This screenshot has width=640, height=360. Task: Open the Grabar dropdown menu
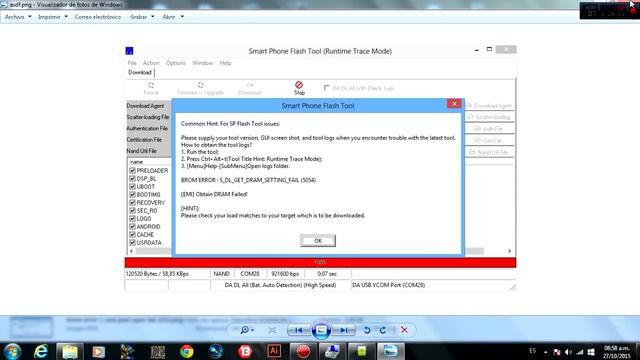(142, 17)
